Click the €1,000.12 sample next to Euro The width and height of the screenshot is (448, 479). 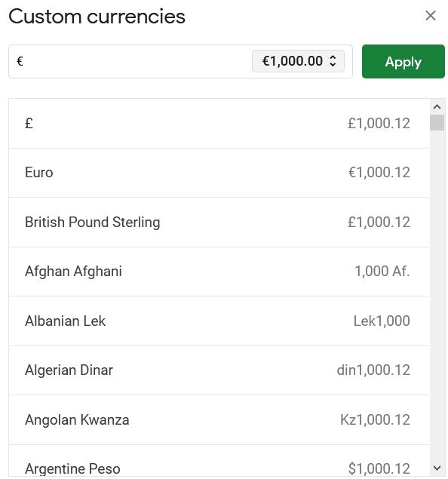coord(379,173)
